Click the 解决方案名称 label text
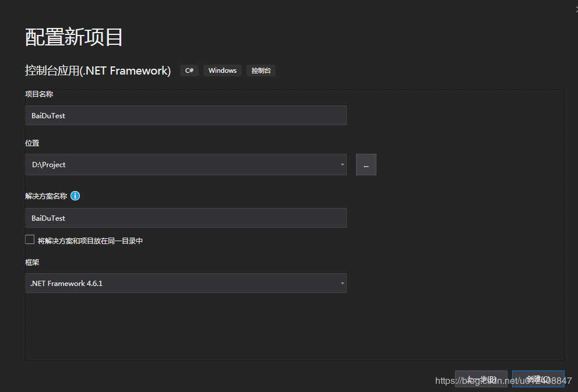Viewport: 578px width, 392px height. point(46,196)
